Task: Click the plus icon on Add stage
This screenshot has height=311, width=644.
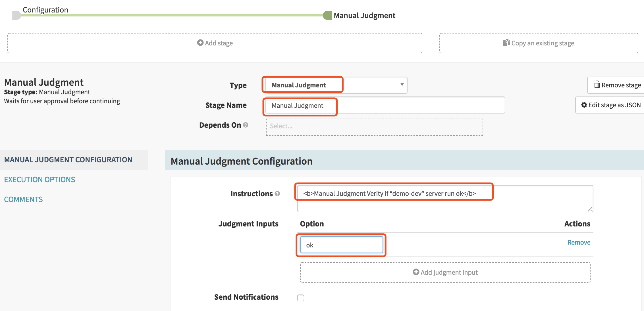Action: tap(200, 43)
